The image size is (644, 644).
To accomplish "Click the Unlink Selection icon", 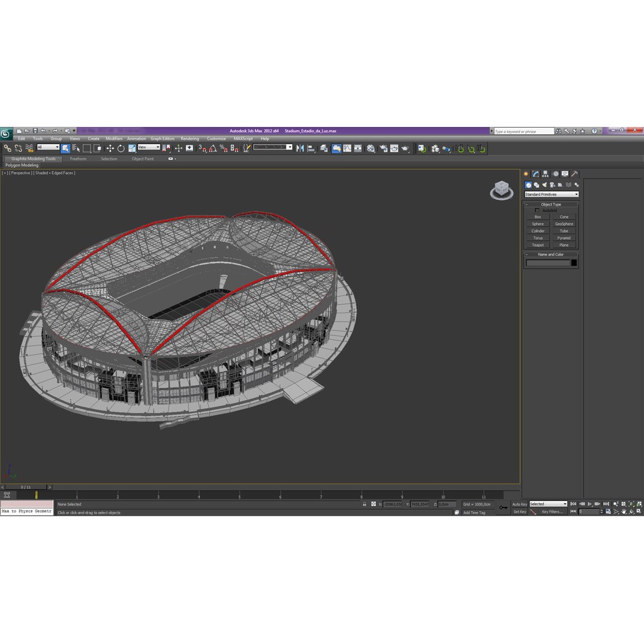I will tap(18, 148).
